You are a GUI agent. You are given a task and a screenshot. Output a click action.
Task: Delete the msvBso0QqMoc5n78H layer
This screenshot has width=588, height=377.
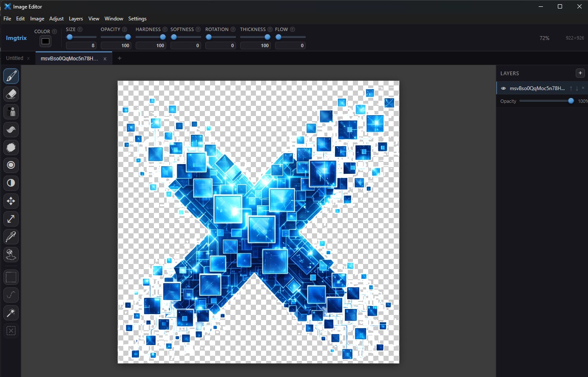tap(583, 88)
